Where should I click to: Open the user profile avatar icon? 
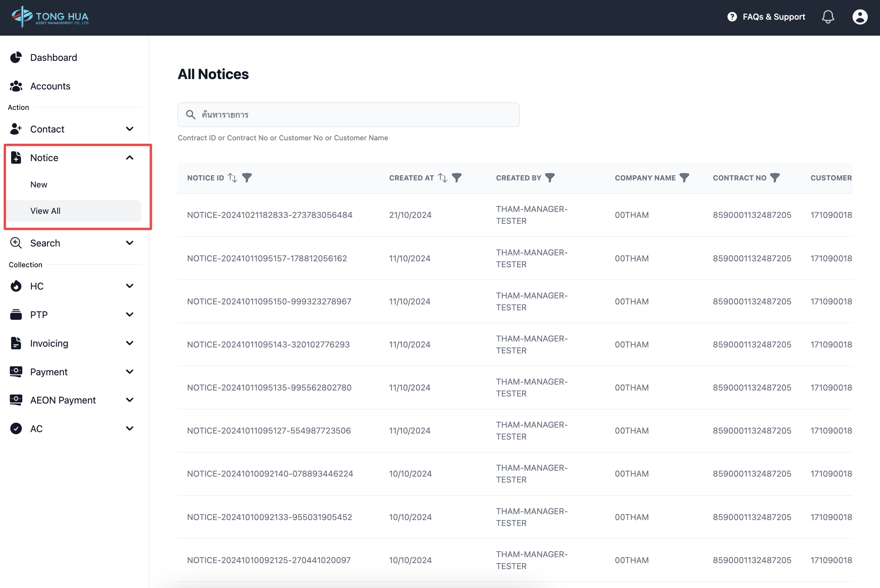point(859,17)
